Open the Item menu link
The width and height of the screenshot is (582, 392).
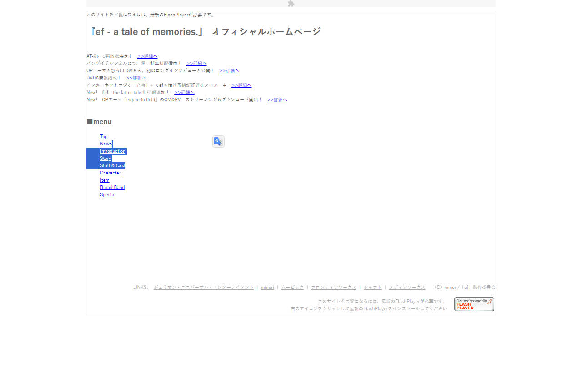[x=105, y=180]
